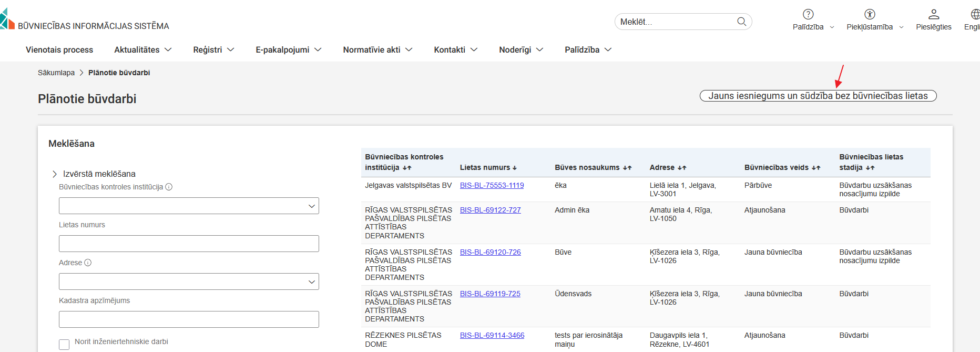The image size is (980, 352).
Task: Click Jauns iesniegums un sūdzība button
Action: [x=818, y=96]
